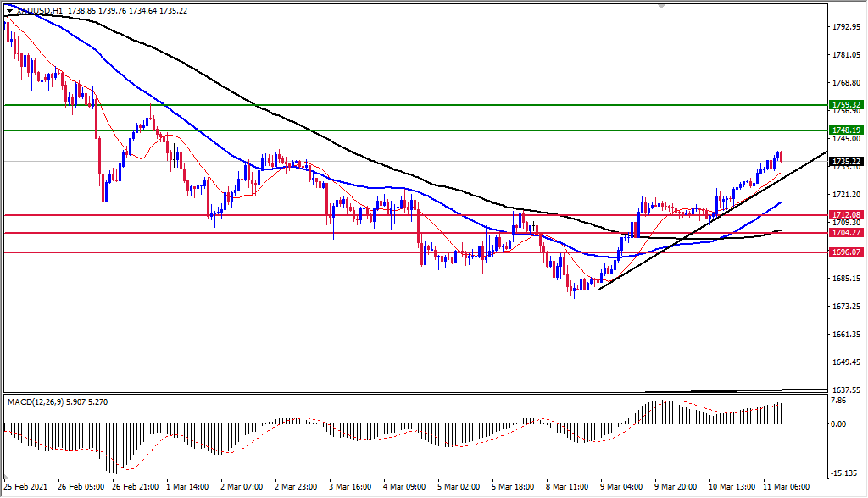Image resolution: width=868 pixels, height=498 pixels.
Task: Click the 9 Mar 20:00 time label
Action: coord(676,487)
